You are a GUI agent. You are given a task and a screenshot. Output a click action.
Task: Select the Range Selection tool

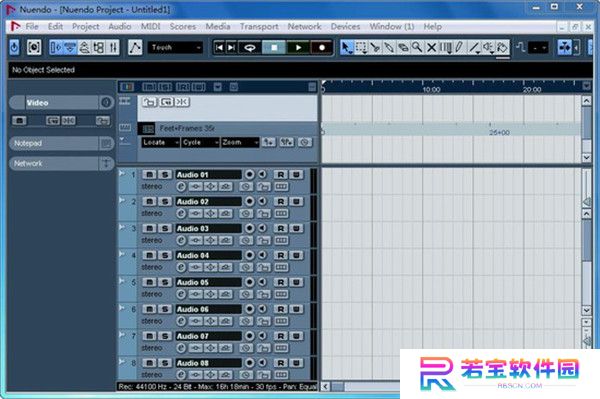point(361,47)
